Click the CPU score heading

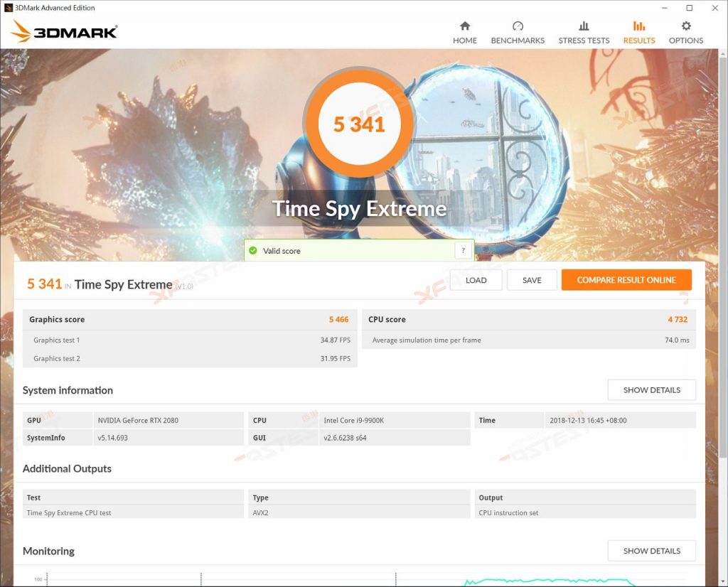387,319
